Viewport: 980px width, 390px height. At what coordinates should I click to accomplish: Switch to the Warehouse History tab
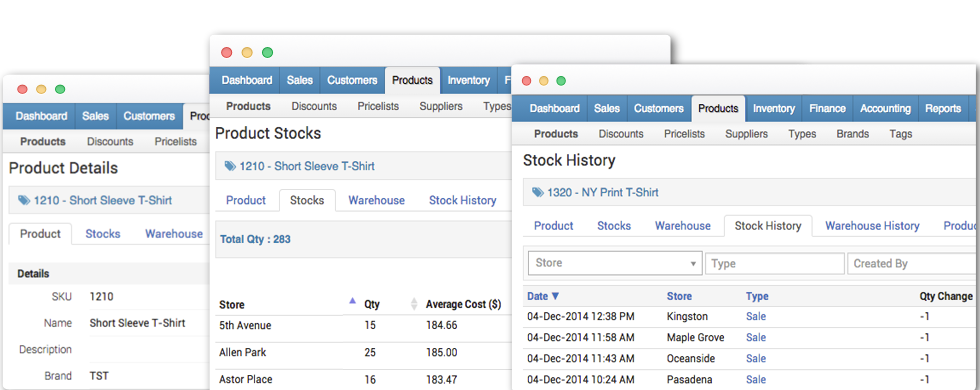872,226
